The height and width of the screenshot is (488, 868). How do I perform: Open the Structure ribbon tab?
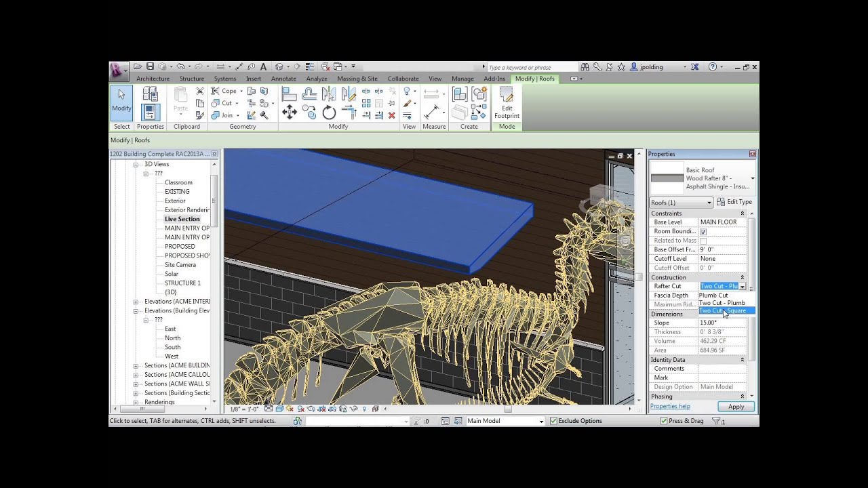pos(192,79)
